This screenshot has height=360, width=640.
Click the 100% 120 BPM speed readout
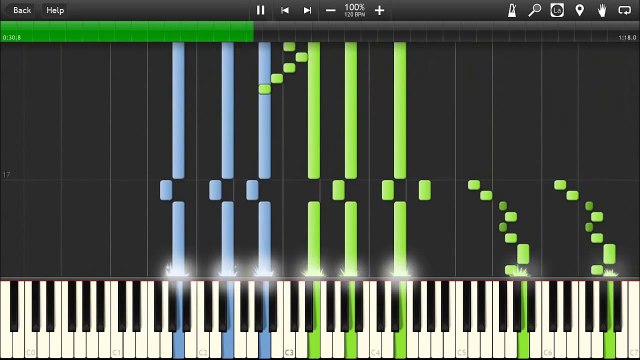click(x=354, y=10)
